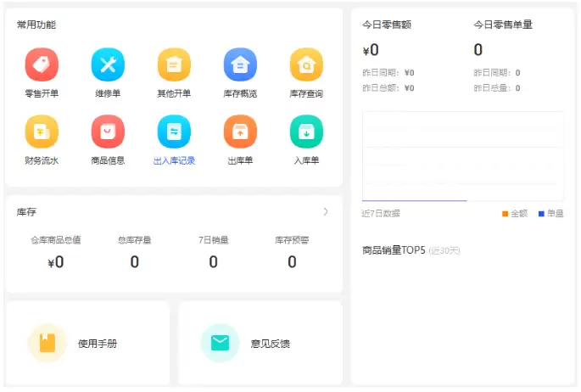Click 昨日同期: ¥0 under retail amount

pyautogui.click(x=388, y=73)
